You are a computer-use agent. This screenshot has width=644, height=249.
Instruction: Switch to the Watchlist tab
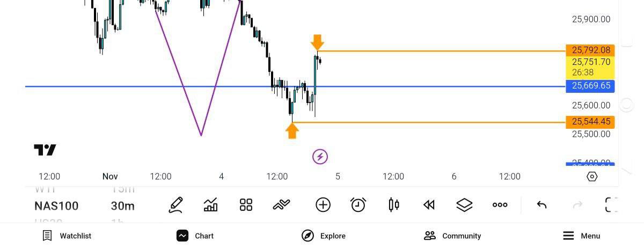[x=67, y=236]
